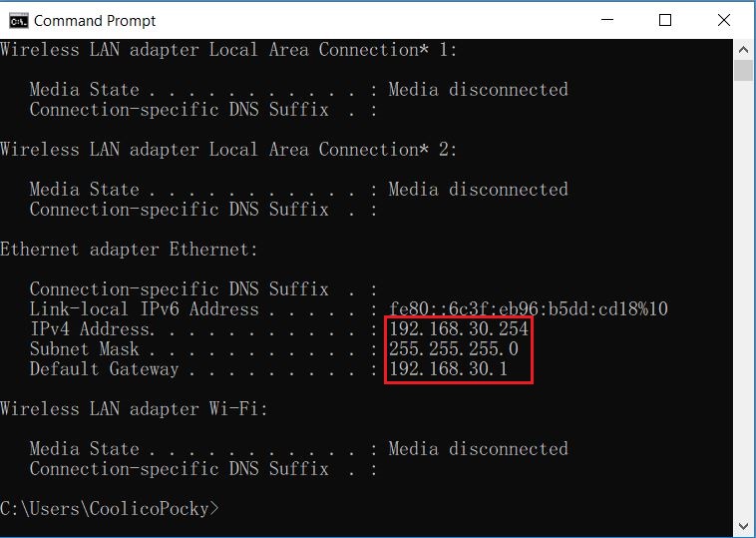Click Local Area Connection* 1 heading
This screenshot has width=756, height=538.
[x=228, y=50]
